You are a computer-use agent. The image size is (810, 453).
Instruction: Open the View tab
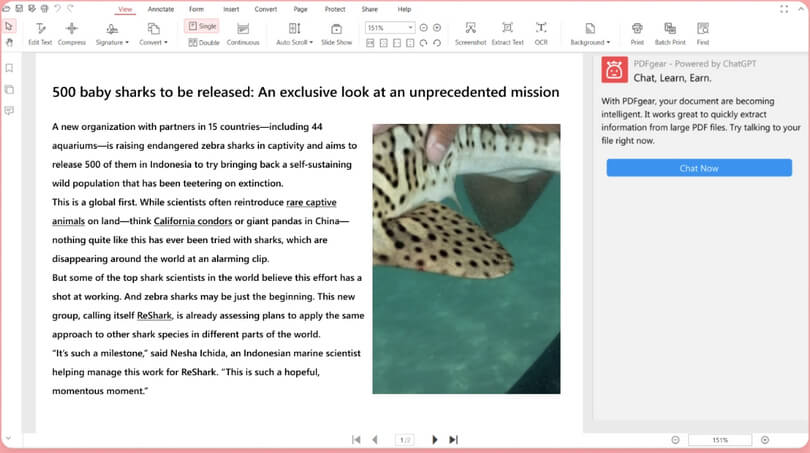tap(125, 9)
